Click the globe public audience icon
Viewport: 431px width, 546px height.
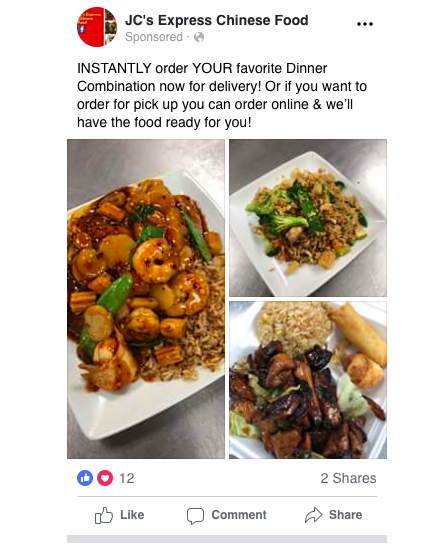coord(199,37)
